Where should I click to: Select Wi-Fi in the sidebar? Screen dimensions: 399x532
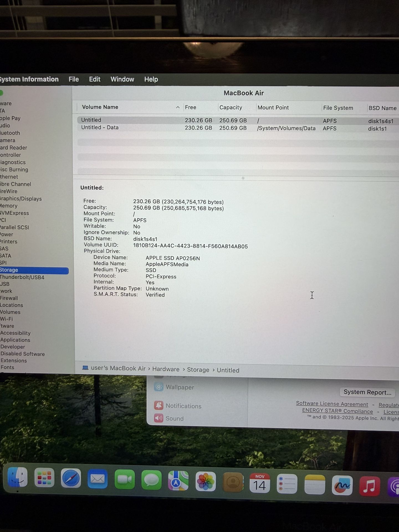tap(6, 319)
